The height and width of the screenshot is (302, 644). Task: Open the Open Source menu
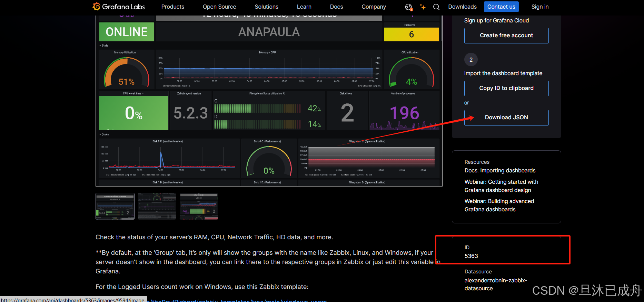pos(219,7)
